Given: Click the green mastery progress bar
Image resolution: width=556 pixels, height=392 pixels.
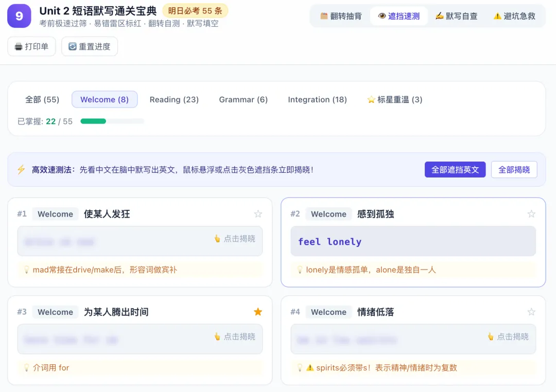Looking at the screenshot, I should pyautogui.click(x=112, y=121).
